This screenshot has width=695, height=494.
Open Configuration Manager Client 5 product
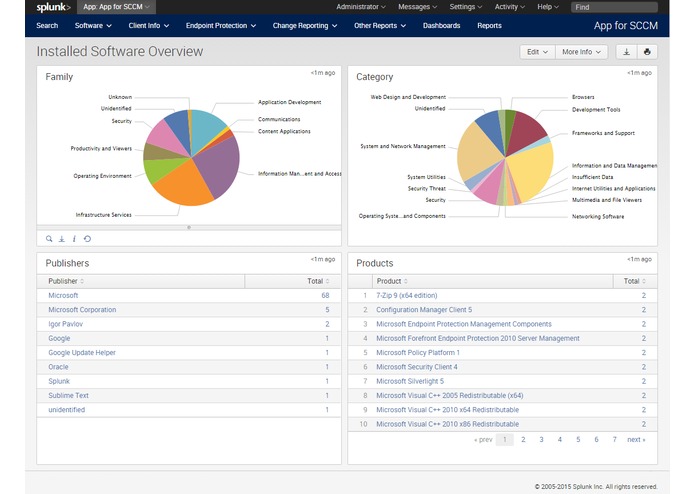(424, 310)
